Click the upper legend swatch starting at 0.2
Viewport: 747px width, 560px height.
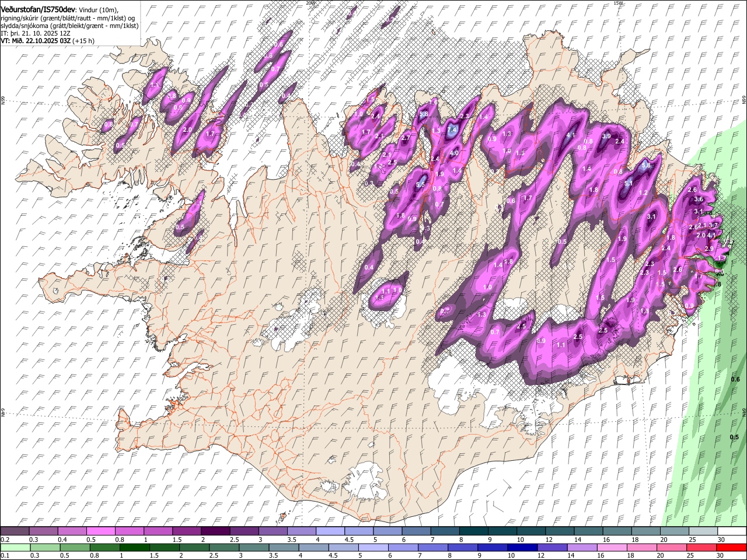[x=15, y=531]
